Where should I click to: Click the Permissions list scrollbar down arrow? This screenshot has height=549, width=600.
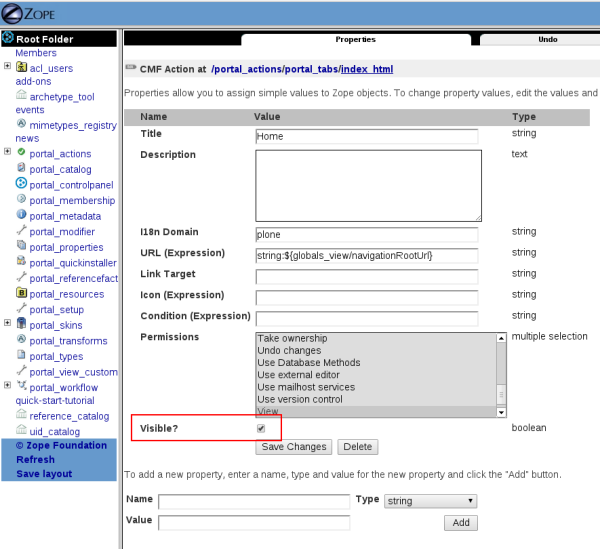(502, 411)
